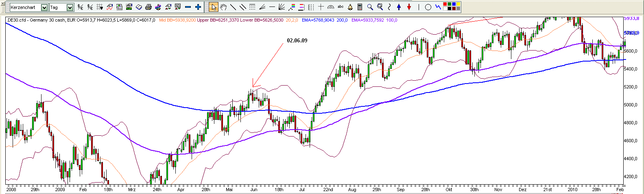The height and width of the screenshot is (194, 644).
Task: Open the Kerzenchart chart type dropdown
Action: 44,7
